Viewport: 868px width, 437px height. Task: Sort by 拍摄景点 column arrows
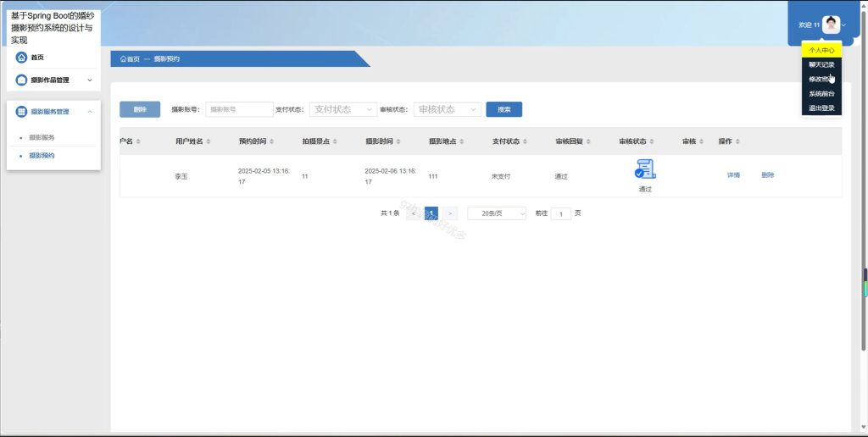click(335, 141)
